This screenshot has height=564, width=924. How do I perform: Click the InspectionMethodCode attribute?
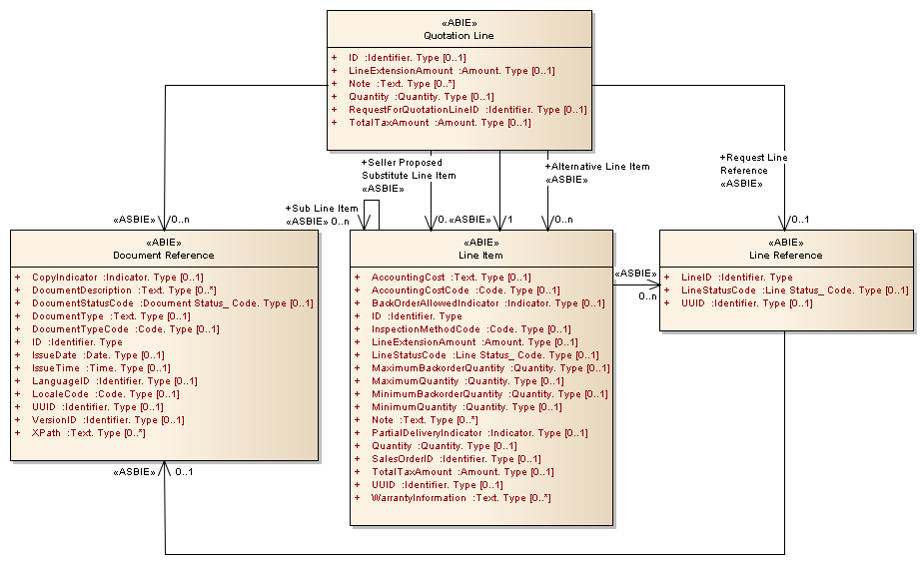470,329
